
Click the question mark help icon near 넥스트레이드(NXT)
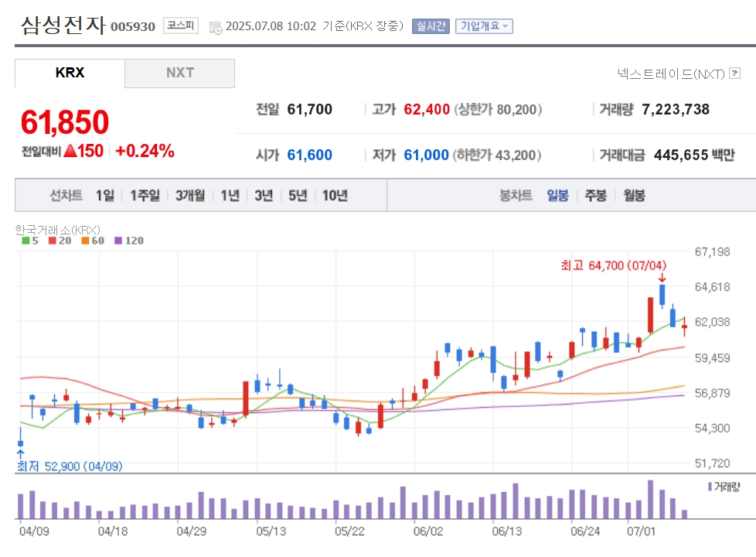[x=735, y=73]
